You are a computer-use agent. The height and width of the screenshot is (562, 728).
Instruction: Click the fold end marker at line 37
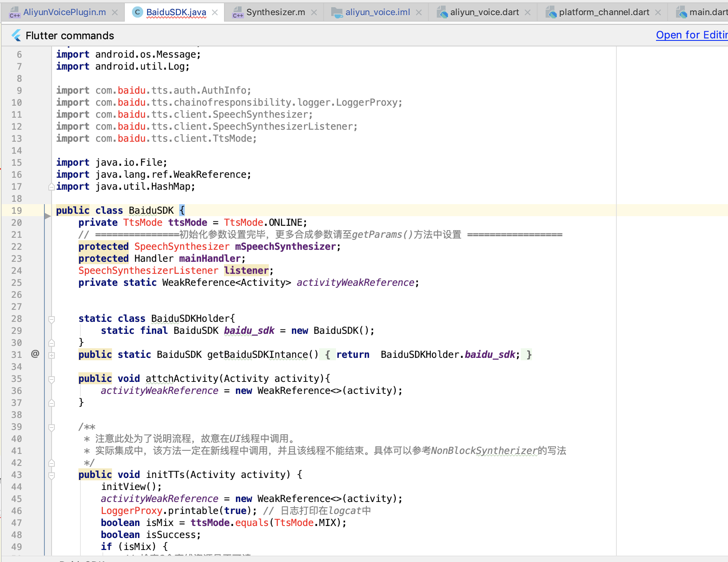[x=52, y=403]
